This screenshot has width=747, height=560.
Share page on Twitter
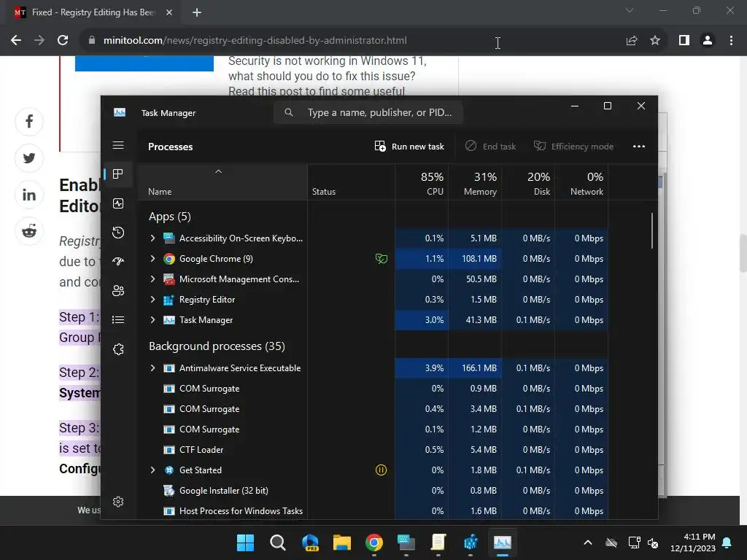click(x=29, y=158)
